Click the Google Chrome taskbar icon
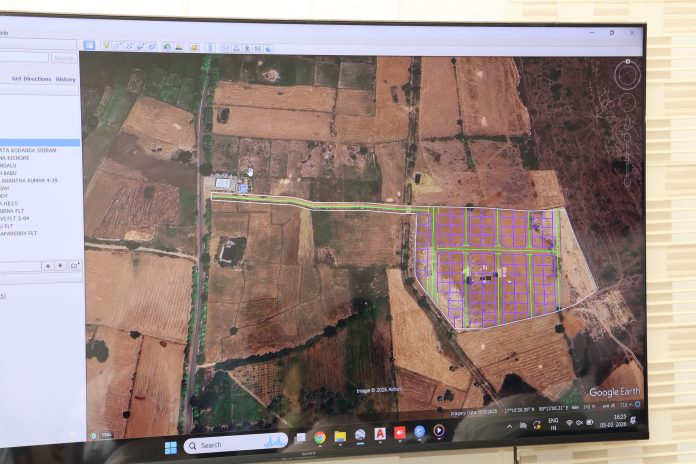 click(x=319, y=437)
